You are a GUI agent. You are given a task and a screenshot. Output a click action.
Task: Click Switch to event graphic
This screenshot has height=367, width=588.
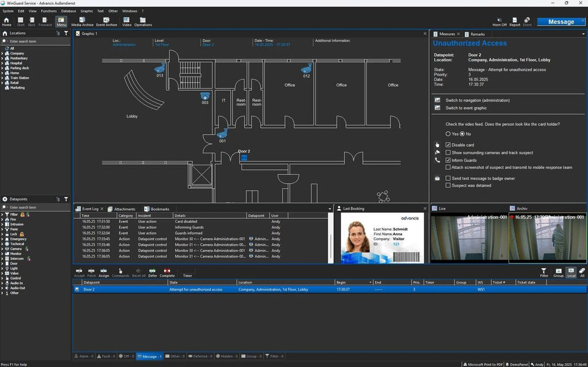tap(466, 108)
